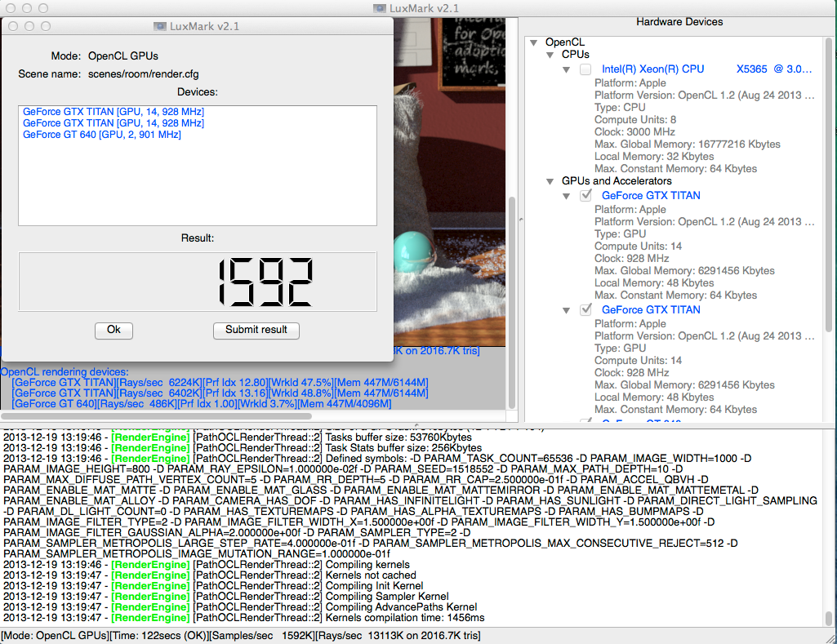Select first GeForce GTX TITAN in Devices list
Image resolution: width=837 pixels, height=644 pixels.
(x=114, y=112)
